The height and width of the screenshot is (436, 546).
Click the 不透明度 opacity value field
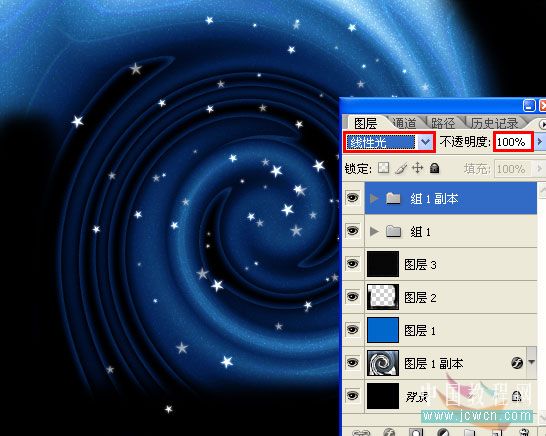(x=513, y=142)
